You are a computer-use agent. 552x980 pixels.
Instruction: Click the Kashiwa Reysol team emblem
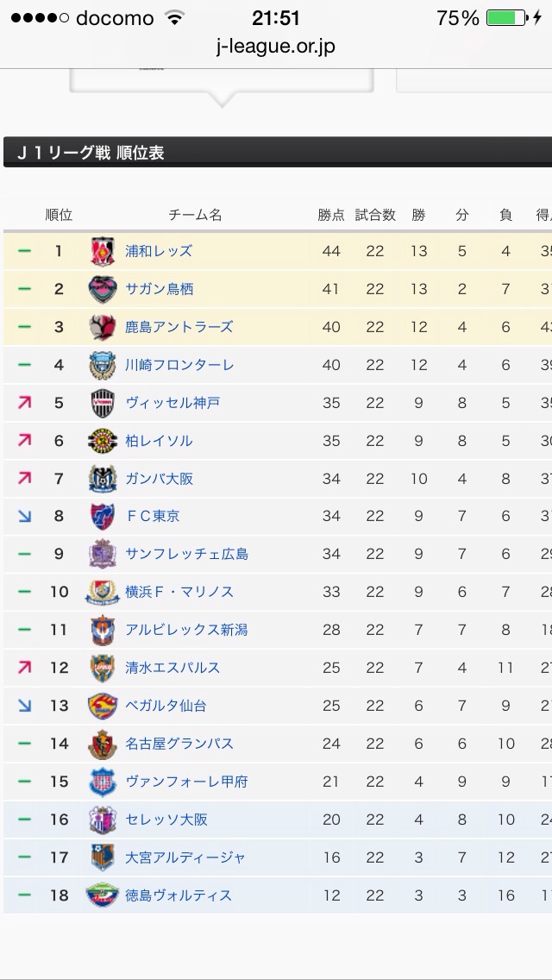click(x=103, y=441)
